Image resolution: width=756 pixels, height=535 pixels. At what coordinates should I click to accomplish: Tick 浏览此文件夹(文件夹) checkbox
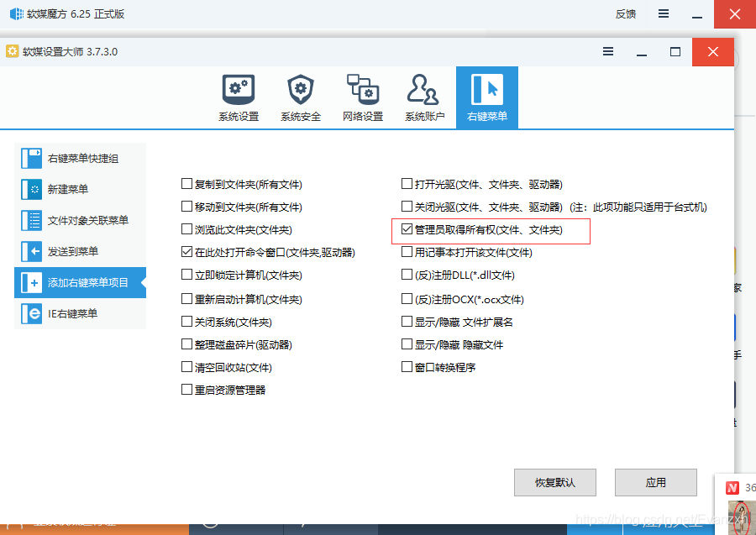tap(186, 229)
